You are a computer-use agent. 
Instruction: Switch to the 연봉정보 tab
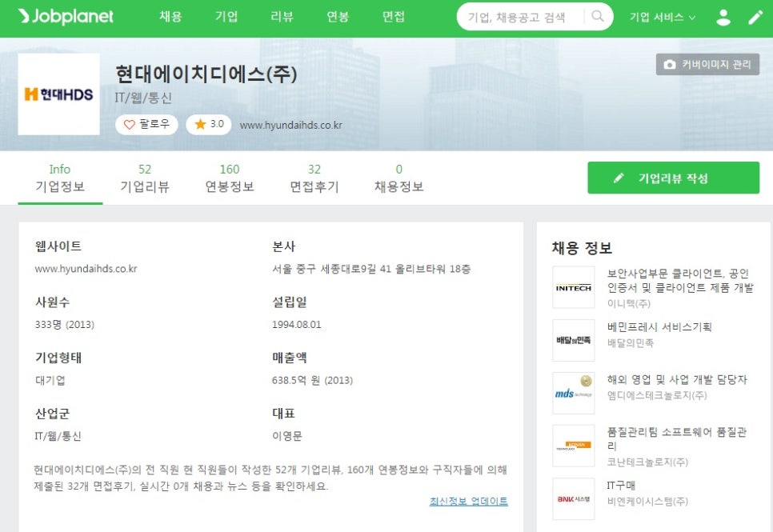click(x=230, y=178)
